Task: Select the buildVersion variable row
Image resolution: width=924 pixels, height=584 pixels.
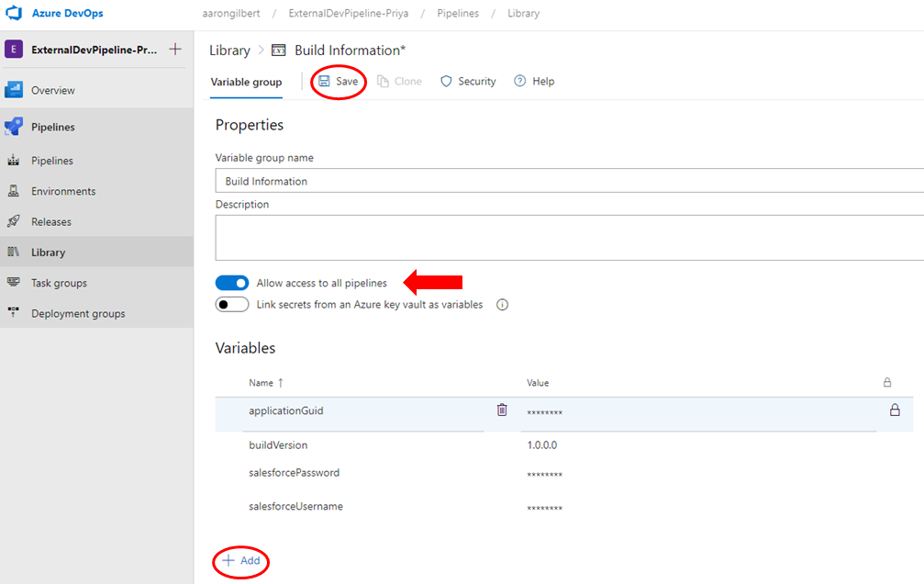Action: 278,444
